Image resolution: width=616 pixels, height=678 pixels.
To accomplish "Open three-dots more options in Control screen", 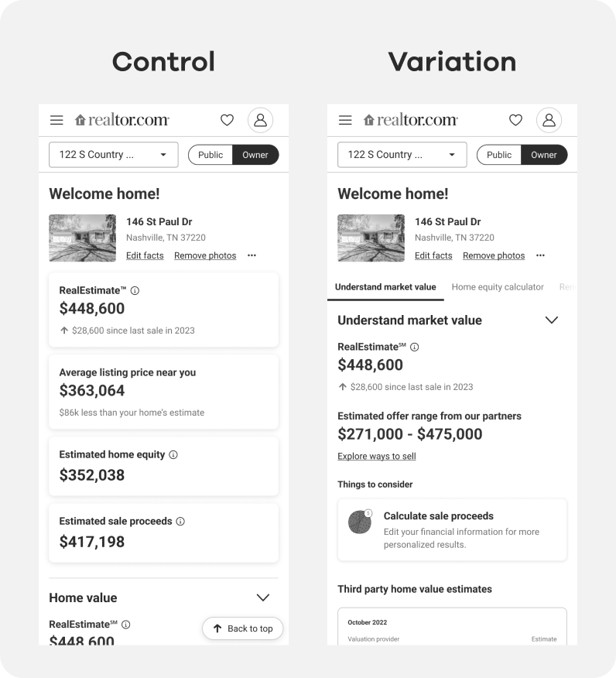I will (252, 255).
